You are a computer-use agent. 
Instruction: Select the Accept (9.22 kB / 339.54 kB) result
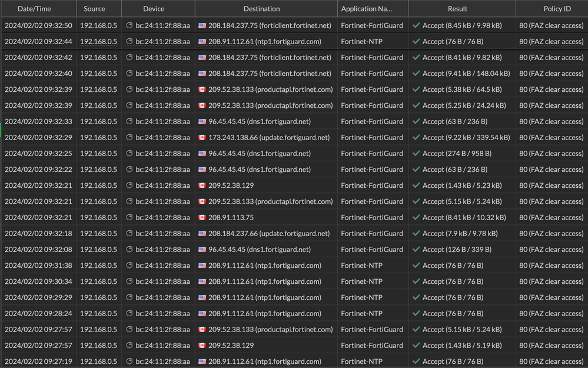(x=466, y=138)
